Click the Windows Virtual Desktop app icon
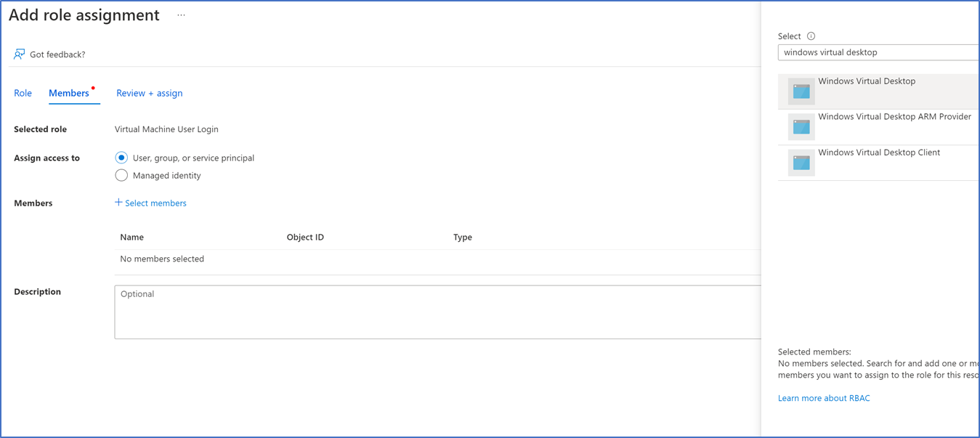This screenshot has height=438, width=980. [801, 92]
